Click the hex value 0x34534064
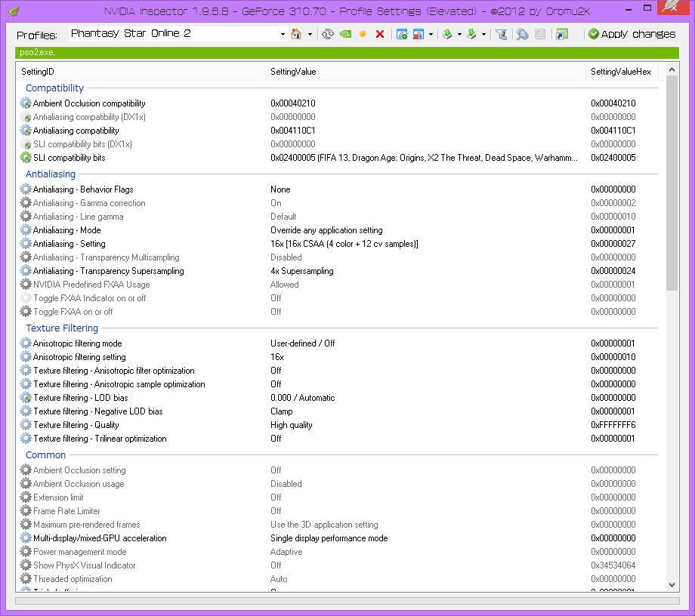 click(x=613, y=565)
